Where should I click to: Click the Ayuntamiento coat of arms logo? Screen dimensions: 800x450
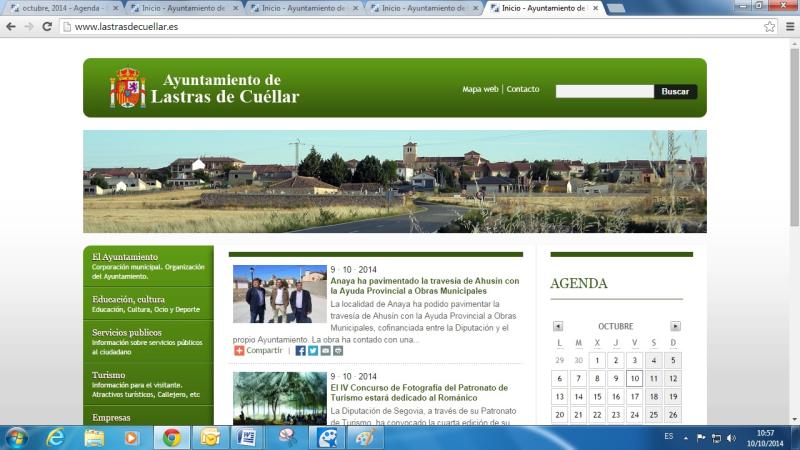127,88
